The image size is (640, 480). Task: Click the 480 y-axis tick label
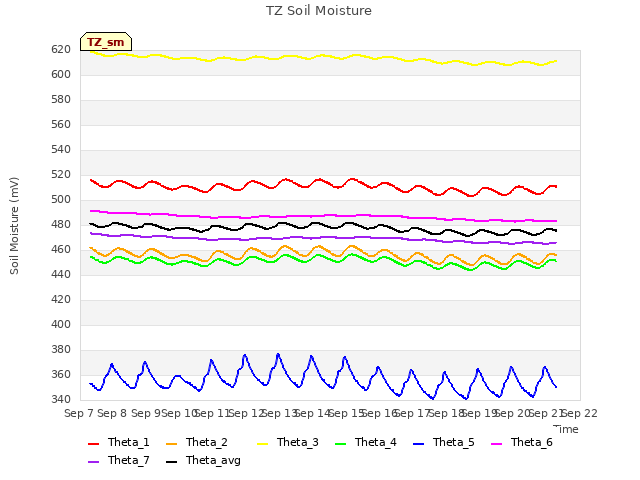point(61,224)
